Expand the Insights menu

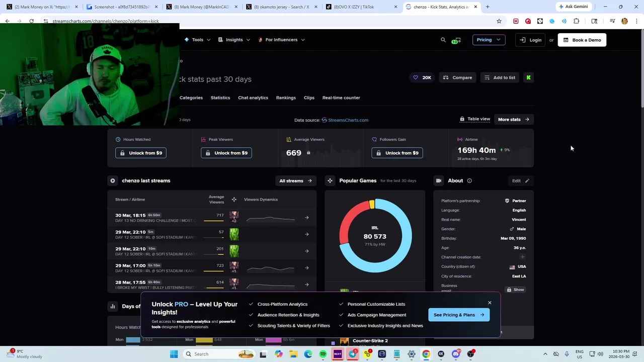pyautogui.click(x=234, y=40)
